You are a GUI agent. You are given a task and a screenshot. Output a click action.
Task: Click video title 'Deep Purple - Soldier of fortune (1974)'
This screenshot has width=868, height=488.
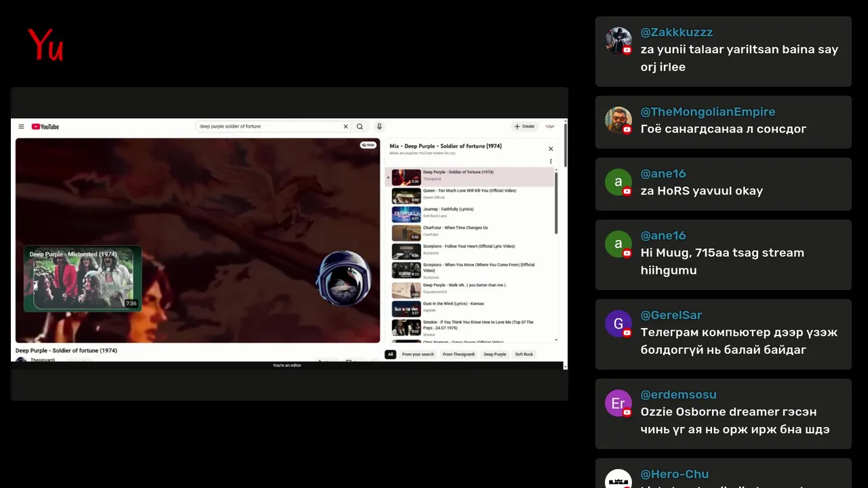[66, 350]
